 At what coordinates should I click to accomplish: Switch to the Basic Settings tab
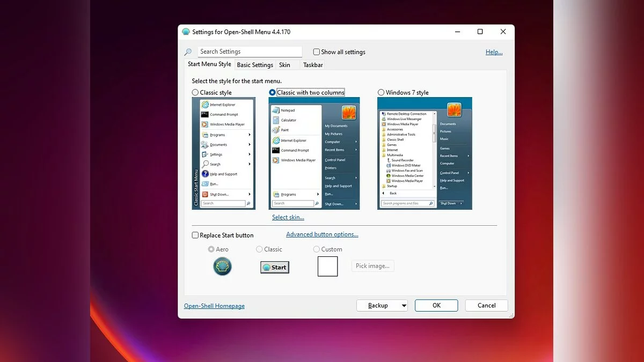click(x=255, y=65)
